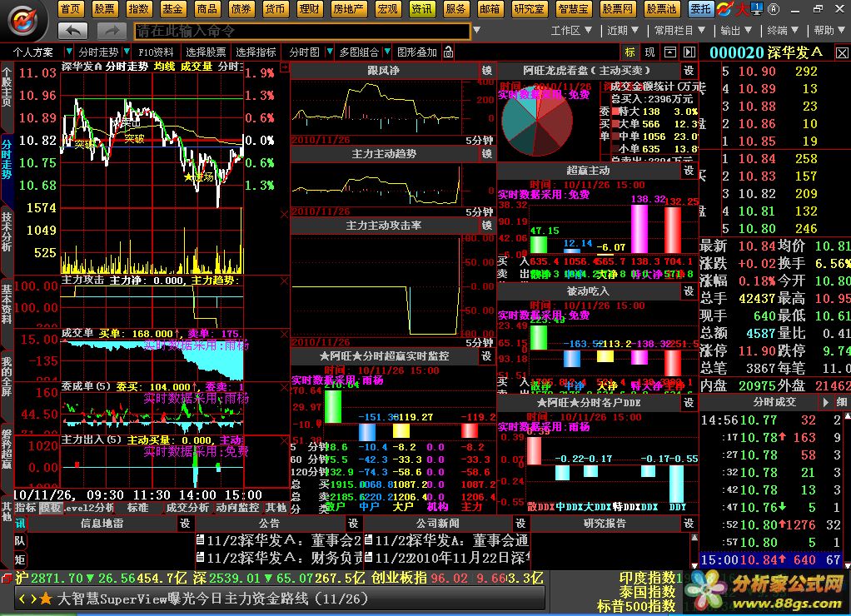Select the 技术分析 left sidebar tab
The image size is (851, 616).
click(x=7, y=232)
